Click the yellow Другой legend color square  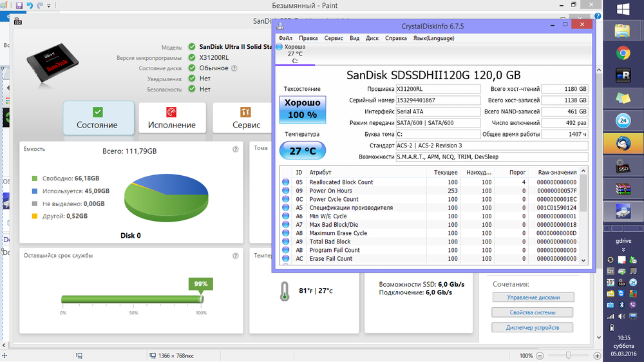click(x=35, y=216)
